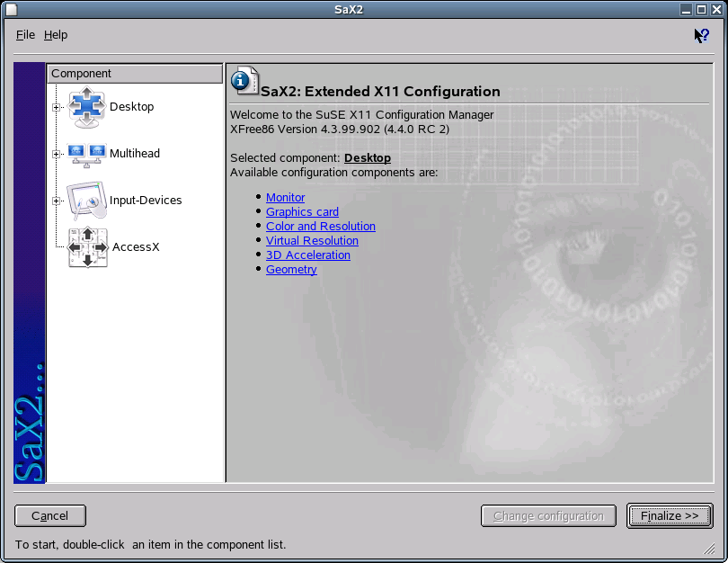Open the Color and Resolution link
The height and width of the screenshot is (563, 728).
click(321, 227)
